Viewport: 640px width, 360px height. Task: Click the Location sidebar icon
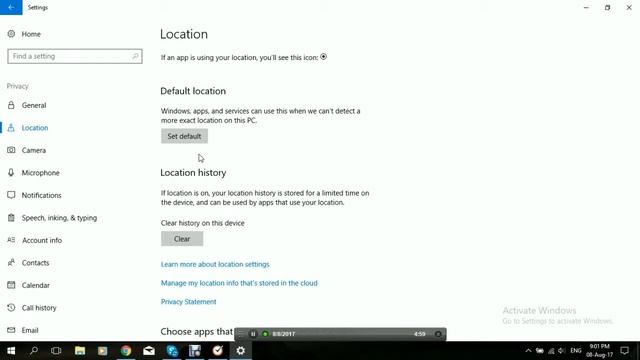coord(11,128)
